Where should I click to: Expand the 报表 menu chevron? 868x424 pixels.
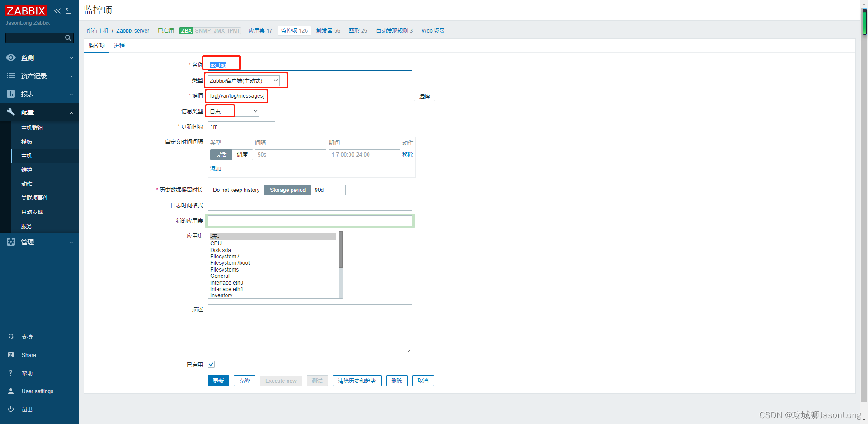pos(71,95)
